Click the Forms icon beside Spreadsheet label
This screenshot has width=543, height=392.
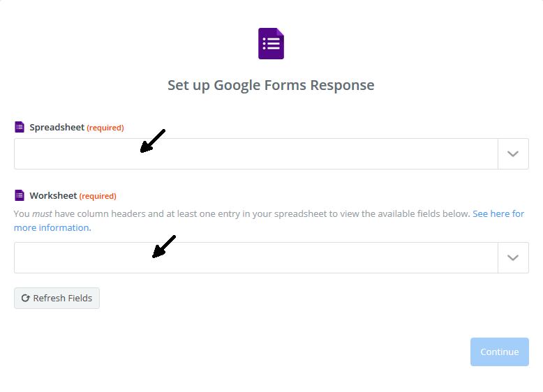(20, 127)
